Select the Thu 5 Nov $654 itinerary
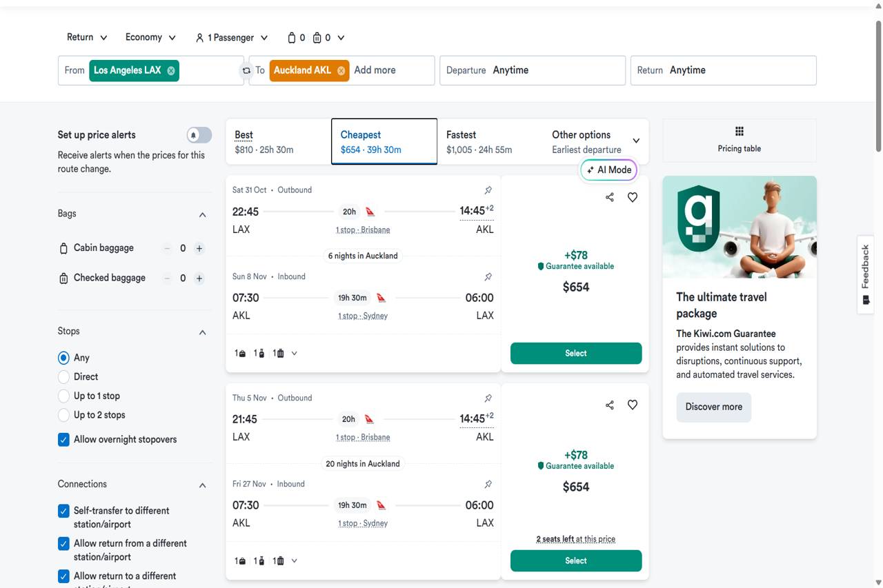 (x=576, y=560)
